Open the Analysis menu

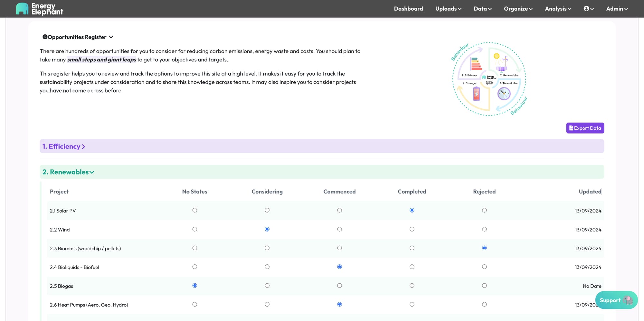pyautogui.click(x=558, y=9)
